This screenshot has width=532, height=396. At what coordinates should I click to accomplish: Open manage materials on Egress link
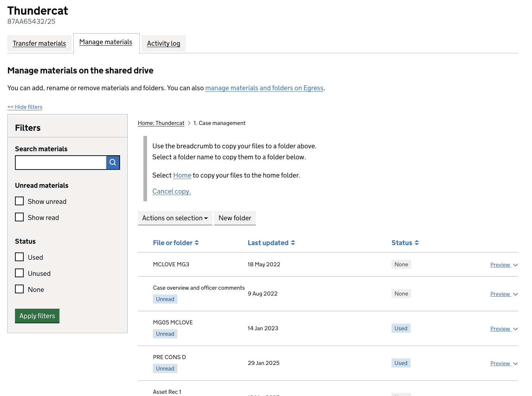click(x=264, y=88)
